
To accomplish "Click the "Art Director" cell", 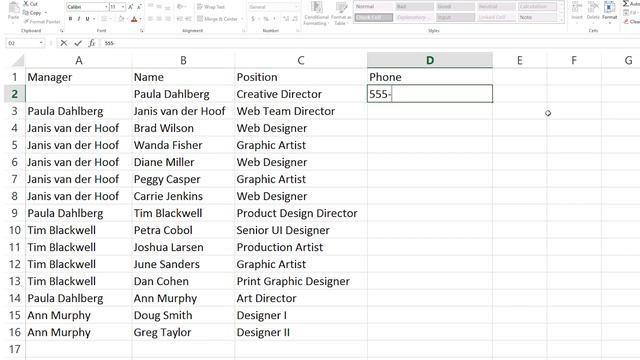I will (301, 298).
